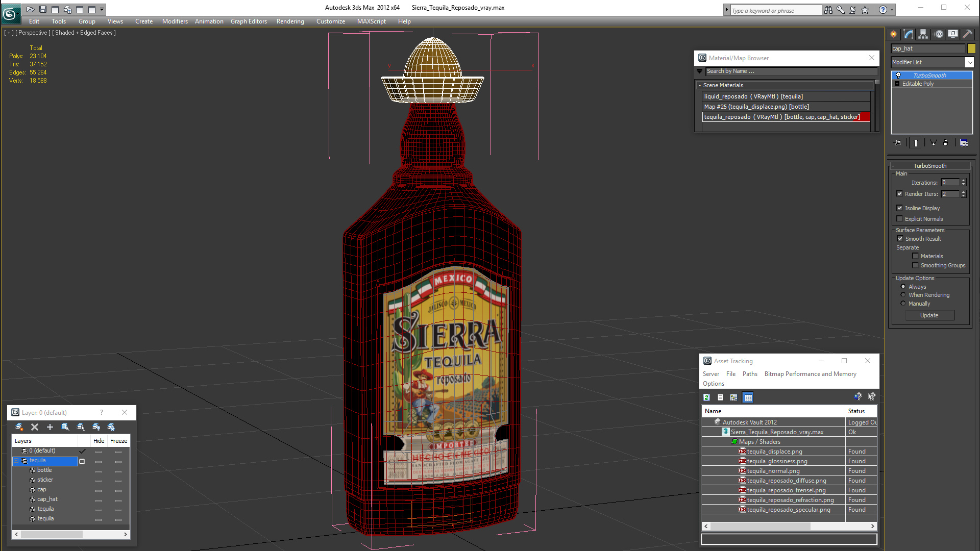This screenshot has height=551, width=980.
Task: Click create new layer icon
Action: pyautogui.click(x=19, y=427)
